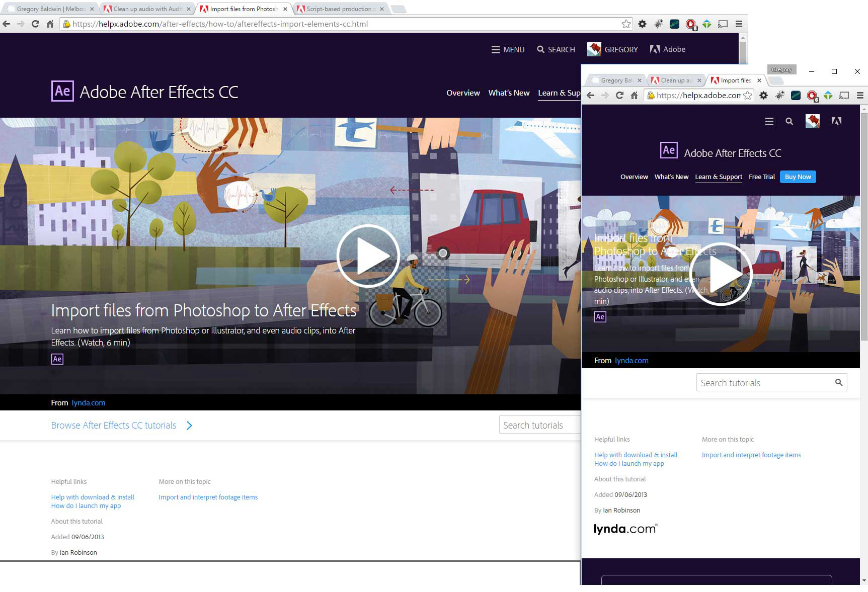Click Search tutorials field in large window
The width and height of the screenshot is (868, 592).
pos(540,425)
